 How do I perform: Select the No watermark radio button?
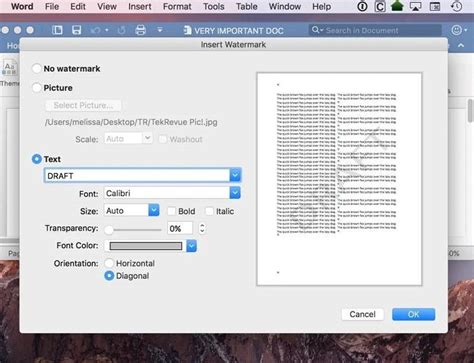37,69
